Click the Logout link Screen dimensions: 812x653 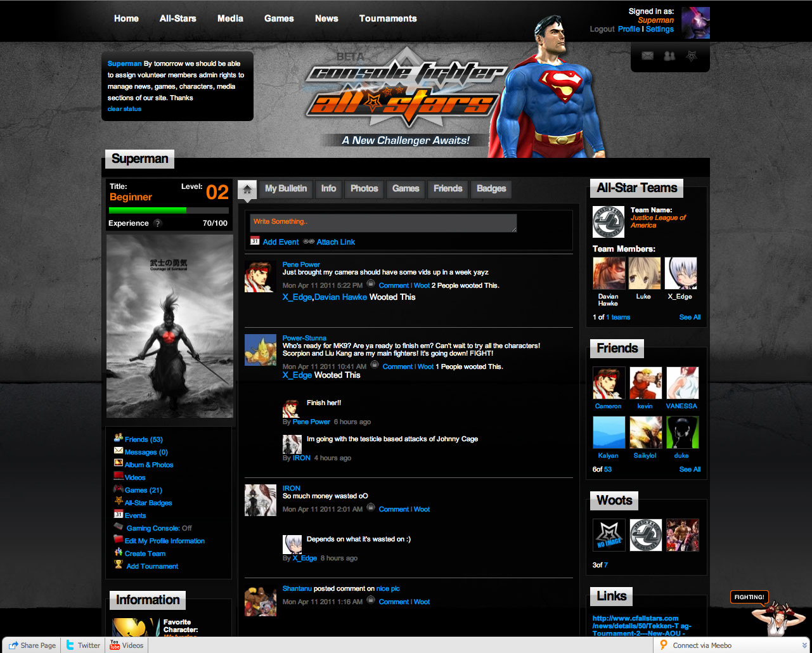pyautogui.click(x=602, y=29)
